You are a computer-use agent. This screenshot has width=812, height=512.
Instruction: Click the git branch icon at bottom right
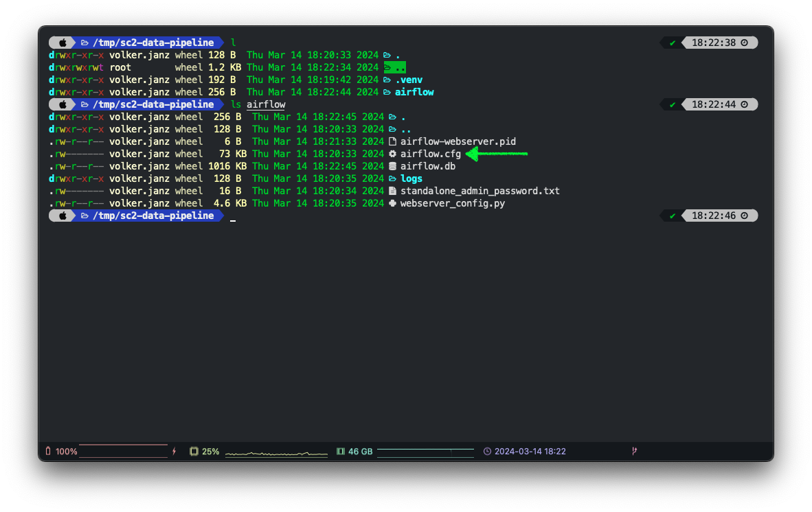click(x=633, y=452)
